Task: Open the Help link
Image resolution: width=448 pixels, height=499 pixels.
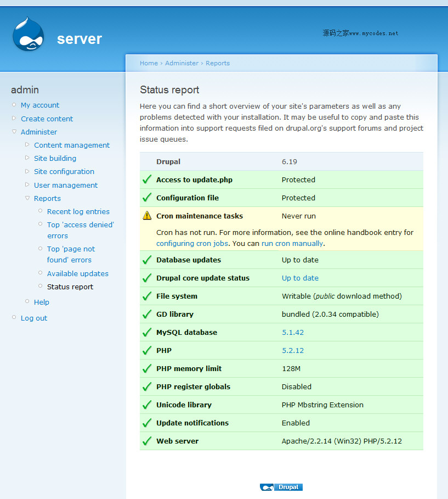Action: [x=42, y=302]
